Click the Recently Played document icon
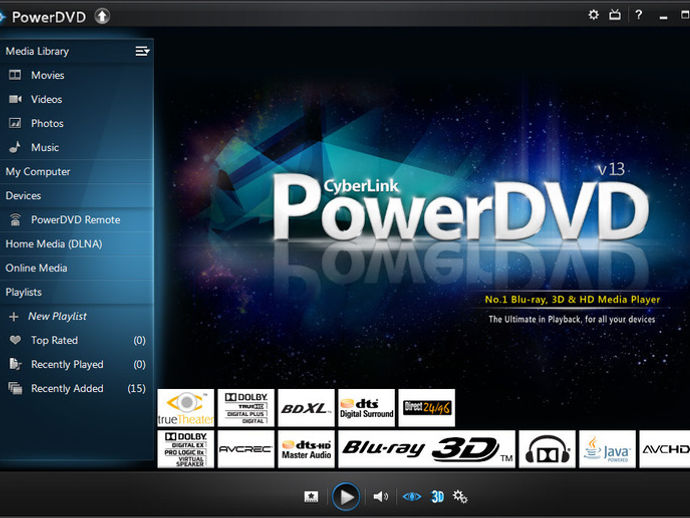This screenshot has height=518, width=690. click(15, 364)
